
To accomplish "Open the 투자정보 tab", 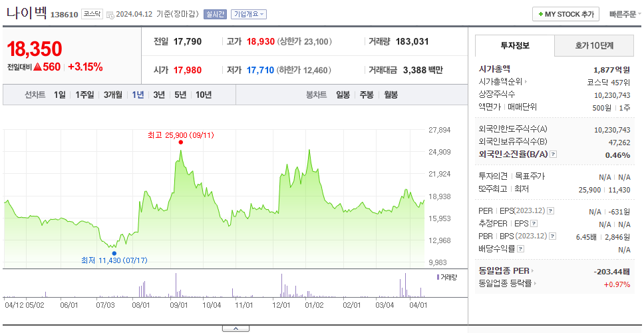I will [515, 46].
